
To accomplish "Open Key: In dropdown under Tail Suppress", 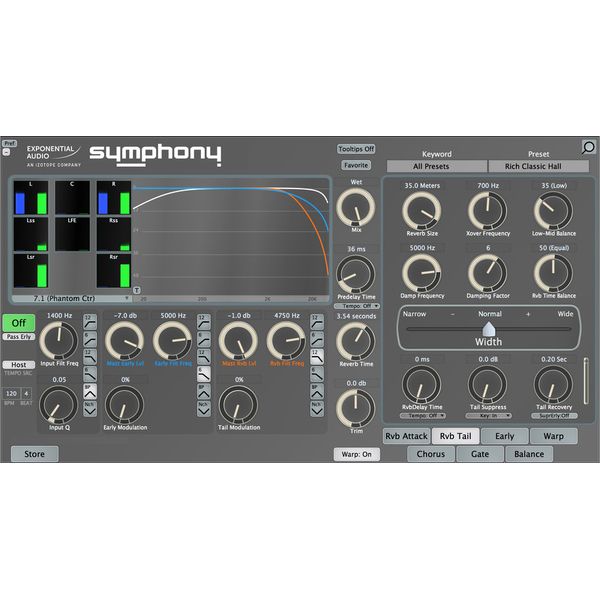I will 489,416.
